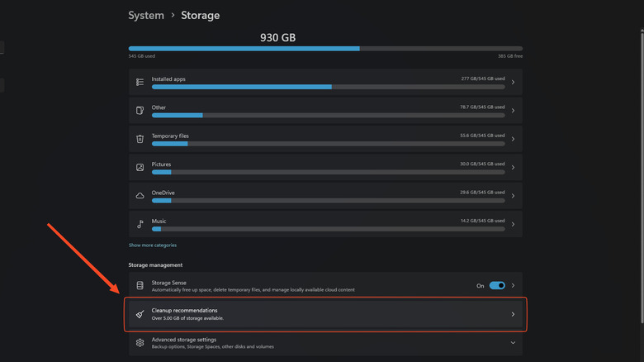The height and width of the screenshot is (362, 644).
Task: Click the Installed apps list icon
Action: [x=140, y=83]
